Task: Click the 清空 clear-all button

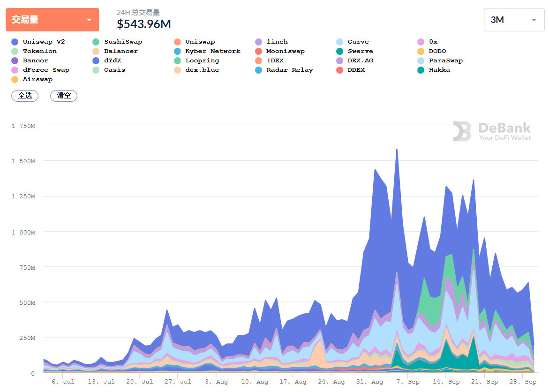Action: click(x=64, y=96)
